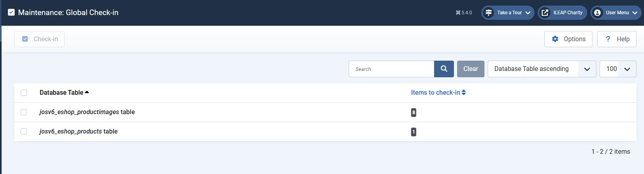Click the Help question mark icon
Image resolution: width=644 pixels, height=174 pixels.
tap(608, 39)
